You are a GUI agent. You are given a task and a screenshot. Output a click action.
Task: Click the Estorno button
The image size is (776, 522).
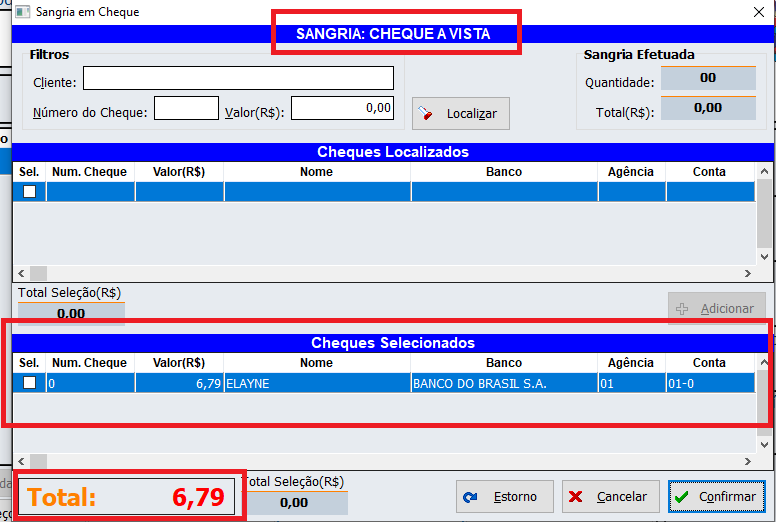point(504,497)
